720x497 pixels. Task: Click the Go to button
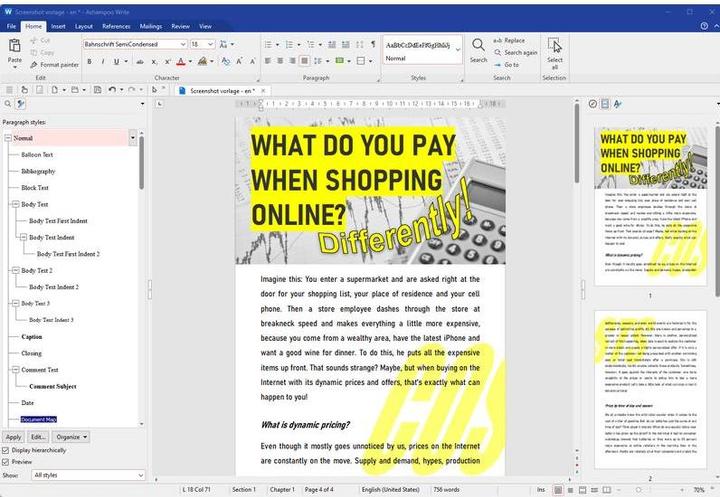point(506,65)
